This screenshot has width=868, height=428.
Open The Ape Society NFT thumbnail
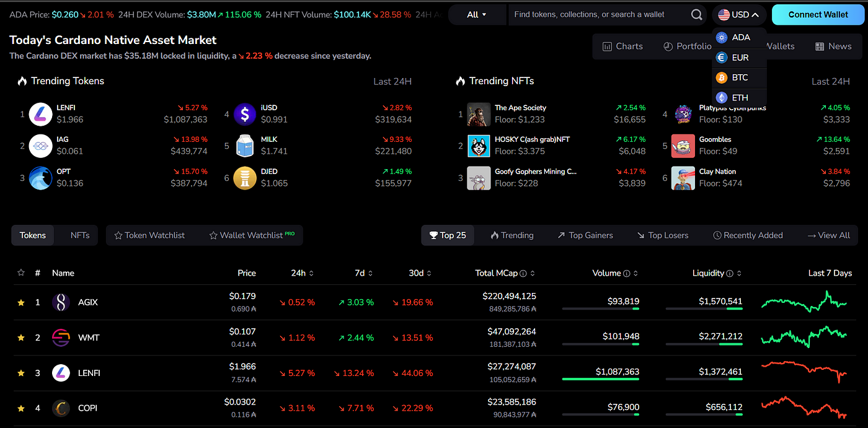click(479, 114)
